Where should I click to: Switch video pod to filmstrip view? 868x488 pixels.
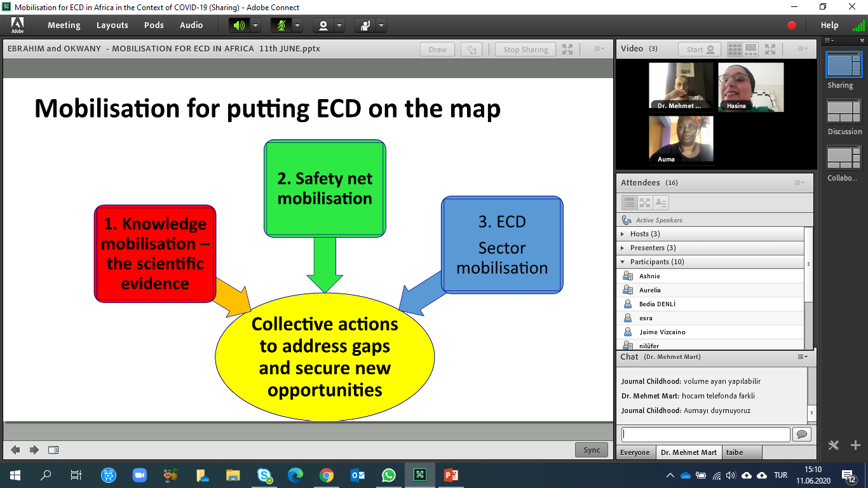[x=750, y=49]
